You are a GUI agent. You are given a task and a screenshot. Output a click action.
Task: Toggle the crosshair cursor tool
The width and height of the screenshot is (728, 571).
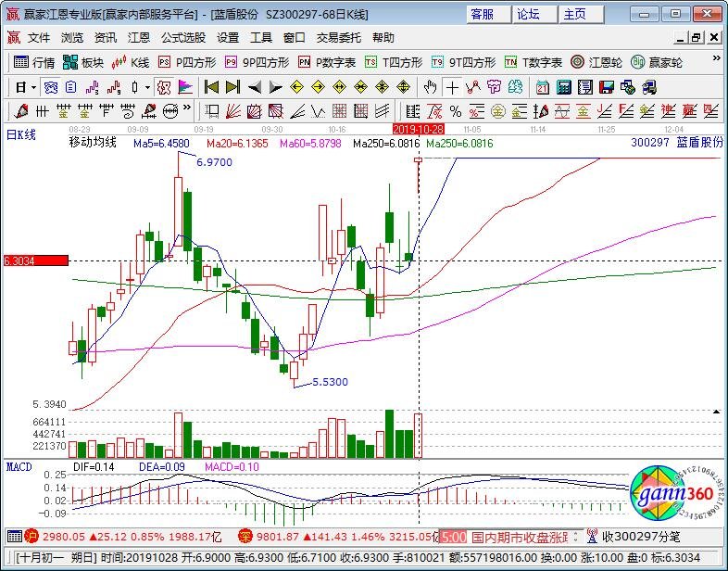tap(451, 87)
